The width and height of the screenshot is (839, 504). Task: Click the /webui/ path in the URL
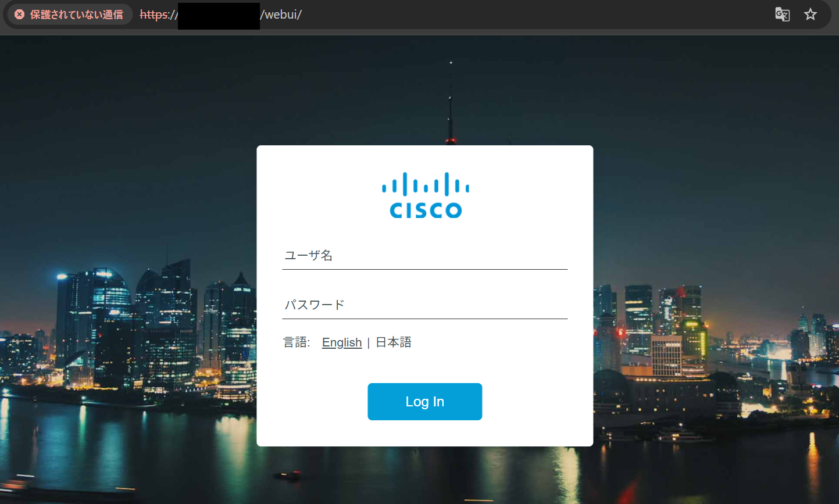click(x=281, y=15)
